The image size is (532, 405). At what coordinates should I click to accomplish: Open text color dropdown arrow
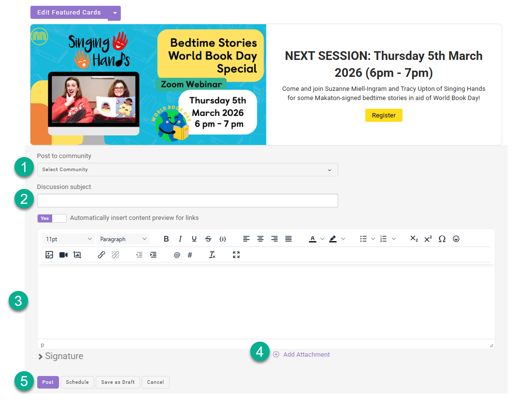tap(322, 239)
